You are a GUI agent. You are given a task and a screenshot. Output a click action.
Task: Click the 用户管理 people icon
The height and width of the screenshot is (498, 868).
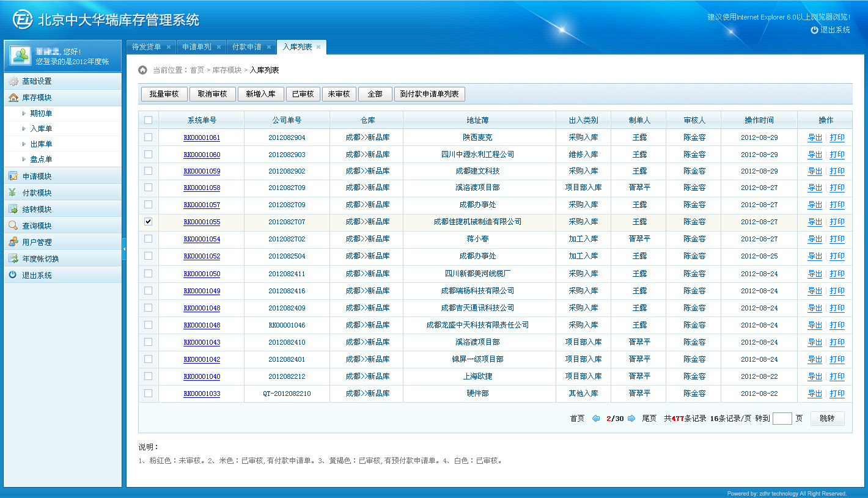(13, 243)
